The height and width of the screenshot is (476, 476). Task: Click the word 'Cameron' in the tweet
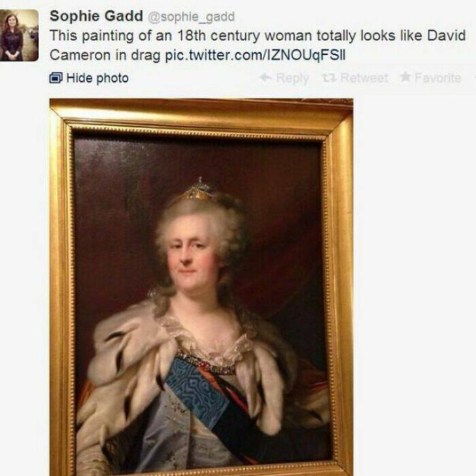tap(80, 56)
